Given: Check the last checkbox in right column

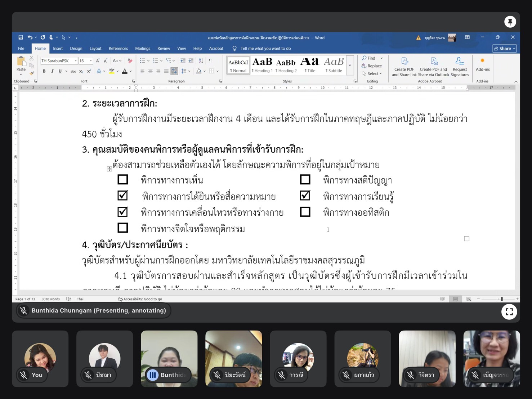Looking at the screenshot, I should [x=305, y=212].
